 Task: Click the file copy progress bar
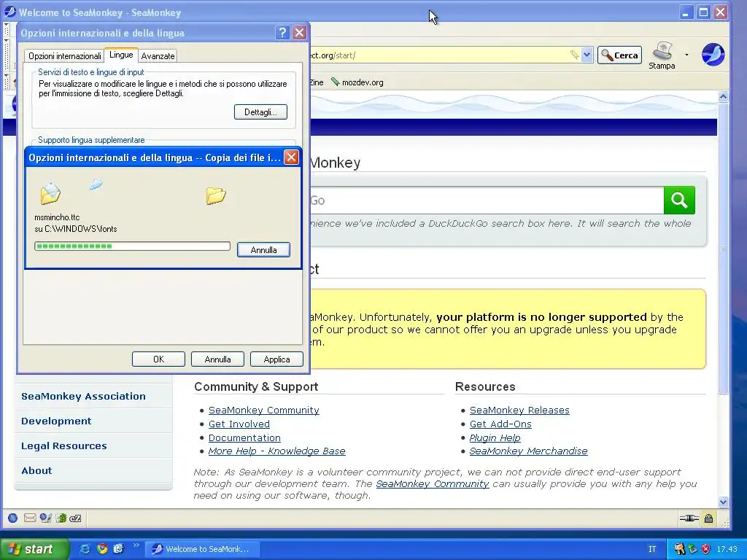[133, 246]
